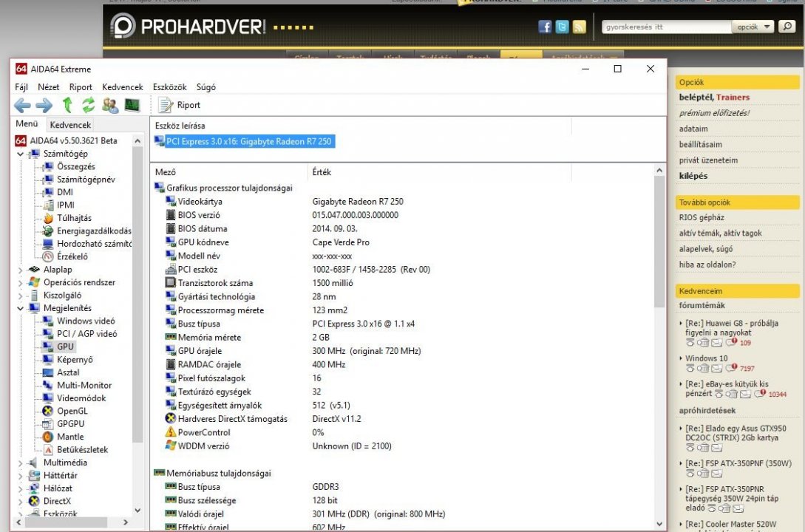Screen dimensions: 805x532
Task: Open the Windows 10 forum topic link
Action: [707, 358]
